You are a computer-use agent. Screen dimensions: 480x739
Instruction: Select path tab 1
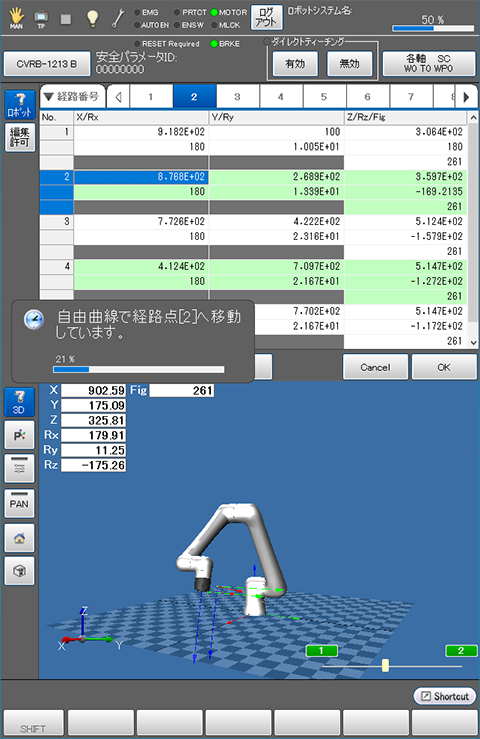pyautogui.click(x=150, y=97)
